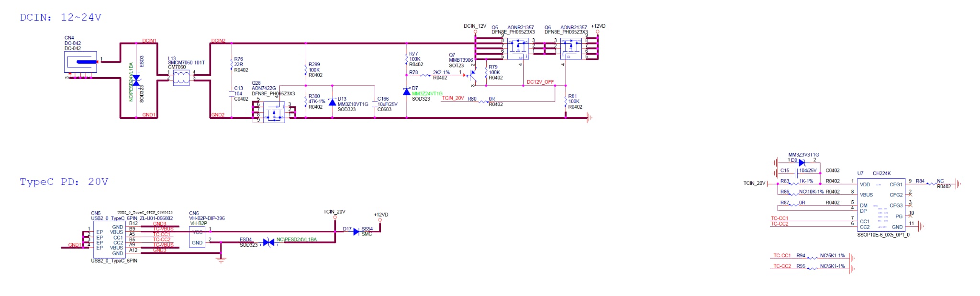Select the R80 0R resistor symbol
980x296 pixels.
(x=483, y=102)
